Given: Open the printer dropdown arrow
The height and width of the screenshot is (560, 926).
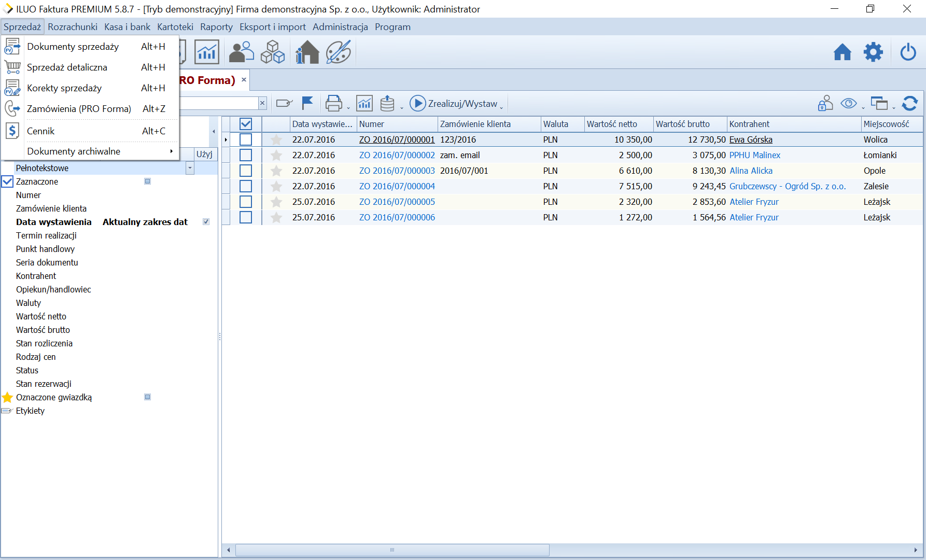Looking at the screenshot, I should click(348, 108).
